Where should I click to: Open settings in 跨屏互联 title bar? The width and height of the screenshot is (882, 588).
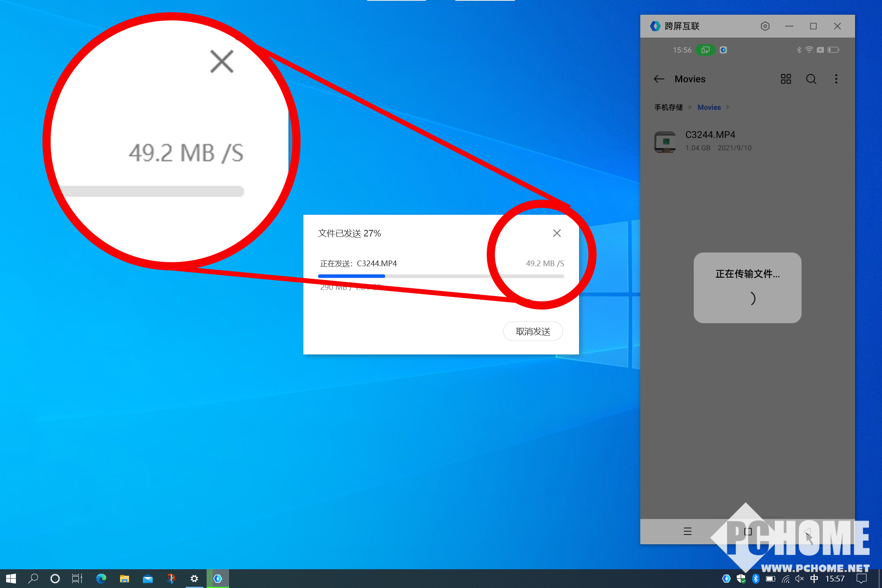[x=765, y=26]
